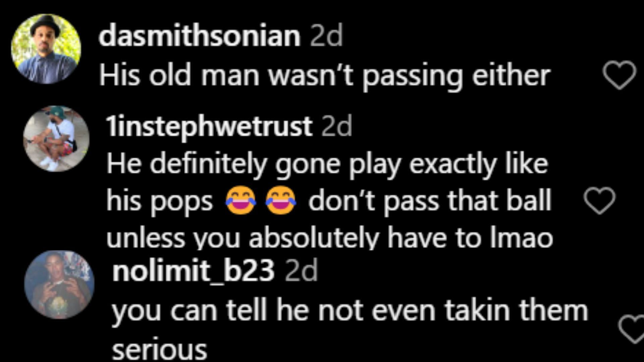Screen dimensions: 644x362
Task: Click the words 'don't pass that ball'
Action: tap(430, 201)
